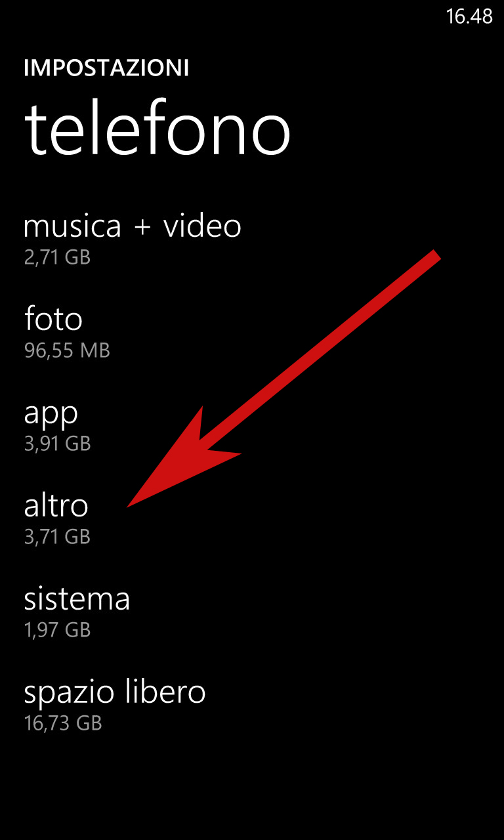This screenshot has width=504, height=840.
Task: Tap the IMPOSTAZIONI header text
Action: (106, 68)
